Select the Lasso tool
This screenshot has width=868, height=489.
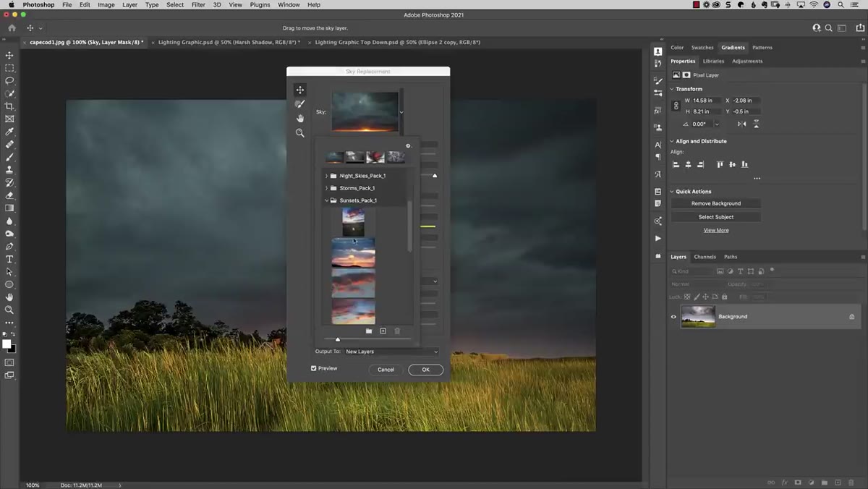9,80
